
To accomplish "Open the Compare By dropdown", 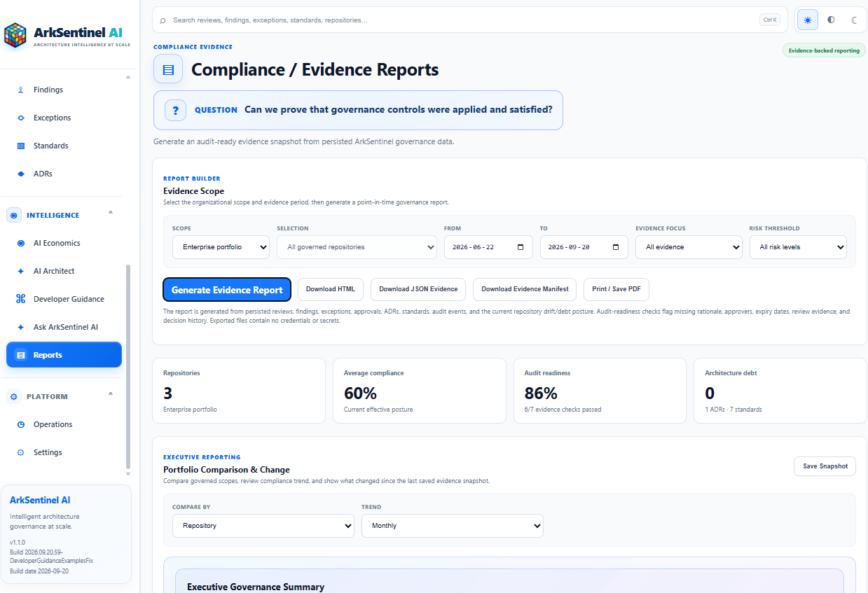I will point(263,526).
